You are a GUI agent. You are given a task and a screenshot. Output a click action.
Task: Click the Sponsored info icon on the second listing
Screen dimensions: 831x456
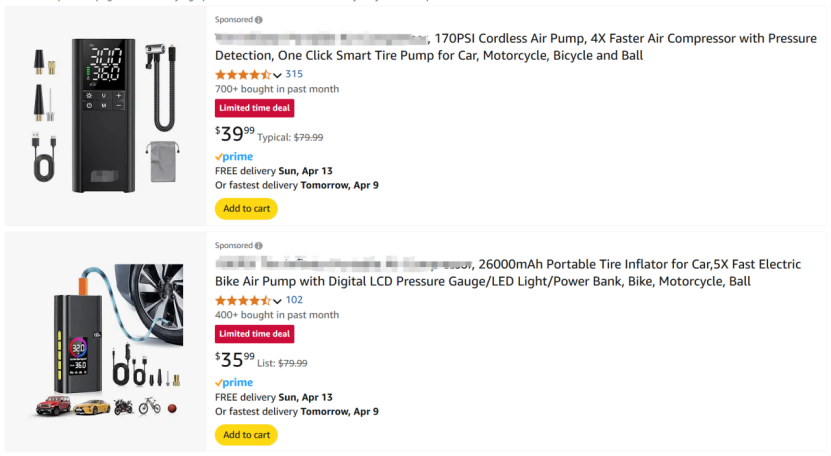point(259,246)
